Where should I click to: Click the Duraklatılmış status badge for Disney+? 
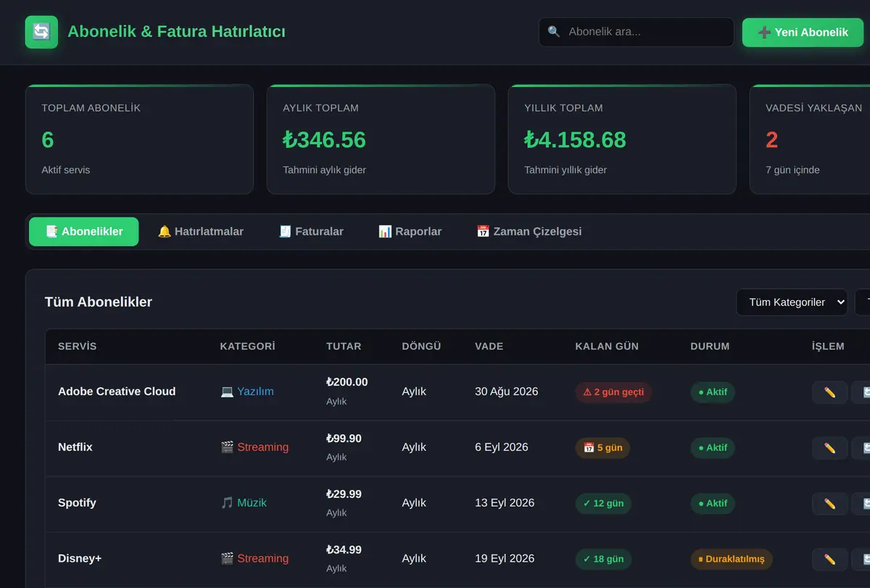point(732,560)
